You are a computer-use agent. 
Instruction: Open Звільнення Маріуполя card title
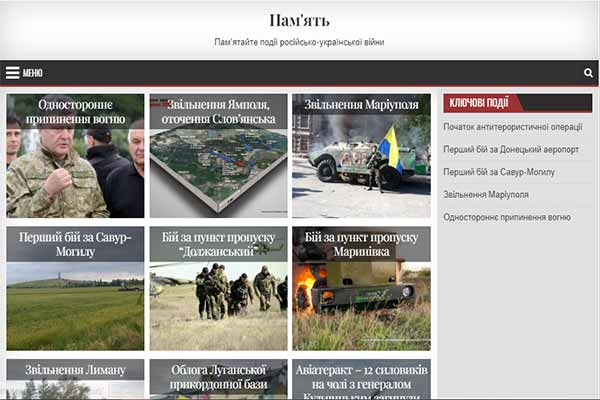362,104
